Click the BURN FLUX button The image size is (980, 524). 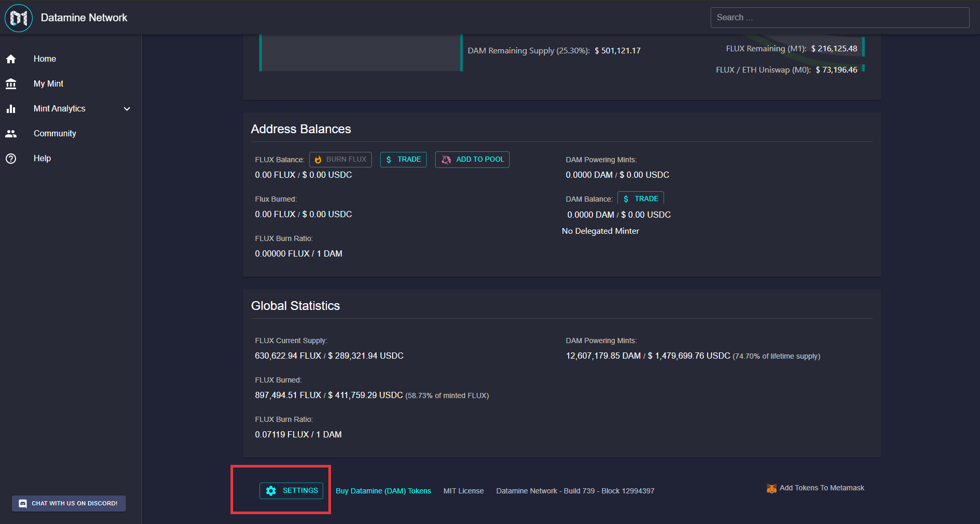pyautogui.click(x=340, y=160)
